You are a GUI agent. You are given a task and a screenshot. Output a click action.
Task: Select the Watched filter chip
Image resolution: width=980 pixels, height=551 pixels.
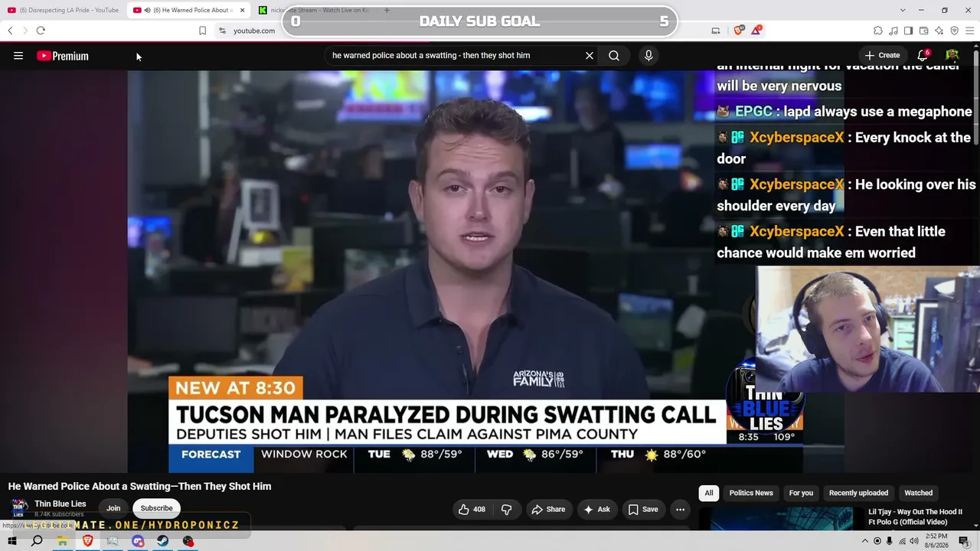(x=918, y=493)
